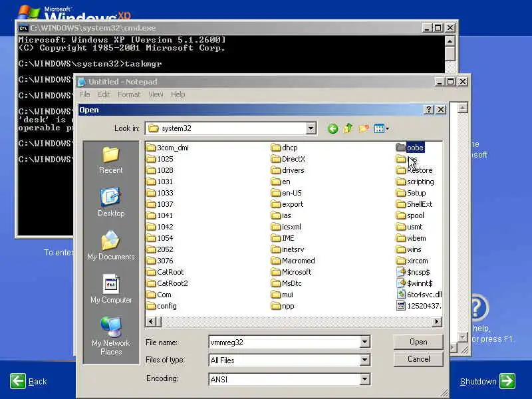Create new folder using toolbar icon

(x=364, y=128)
